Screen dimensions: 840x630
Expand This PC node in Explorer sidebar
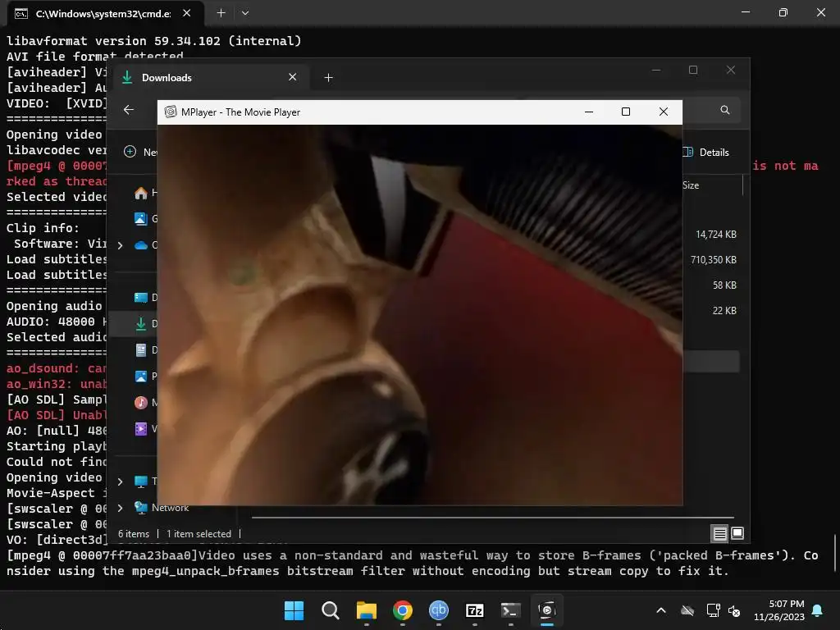(x=120, y=482)
